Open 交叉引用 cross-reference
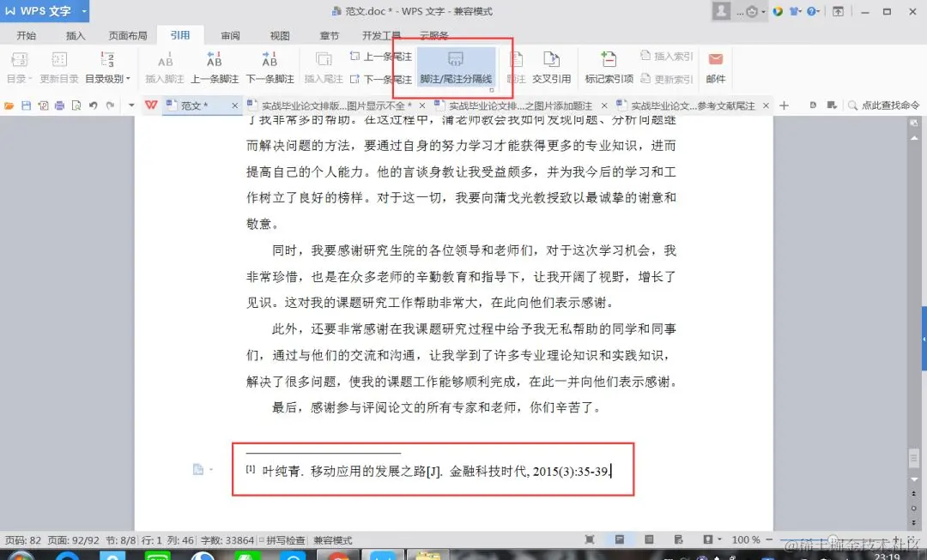 click(551, 67)
